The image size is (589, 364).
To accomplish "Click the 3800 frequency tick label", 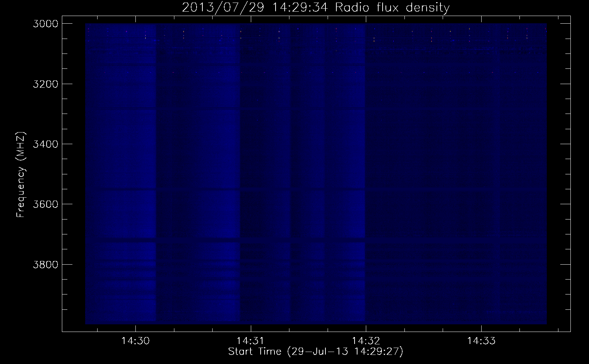I will [x=45, y=264].
